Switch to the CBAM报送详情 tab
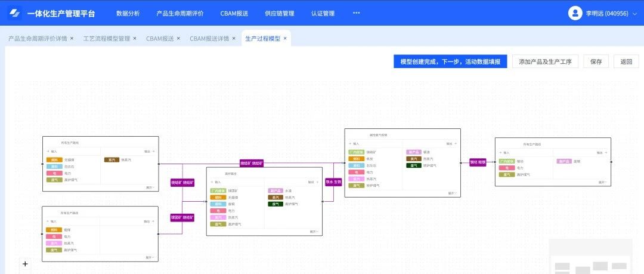644x274 pixels. click(209, 38)
